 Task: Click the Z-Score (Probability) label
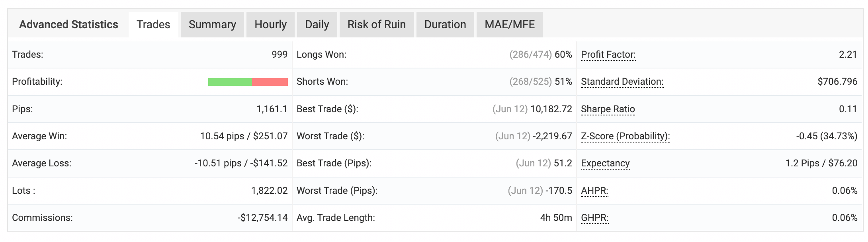tap(625, 136)
